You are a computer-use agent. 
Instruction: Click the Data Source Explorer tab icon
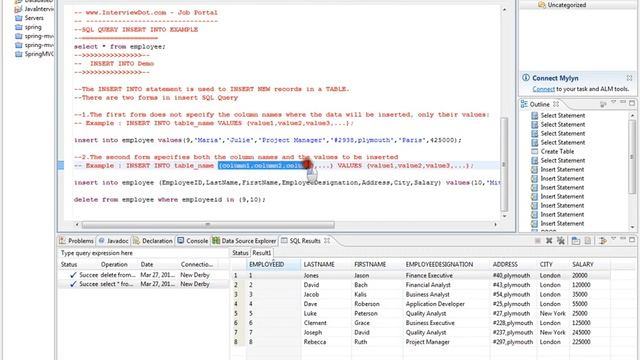216,241
